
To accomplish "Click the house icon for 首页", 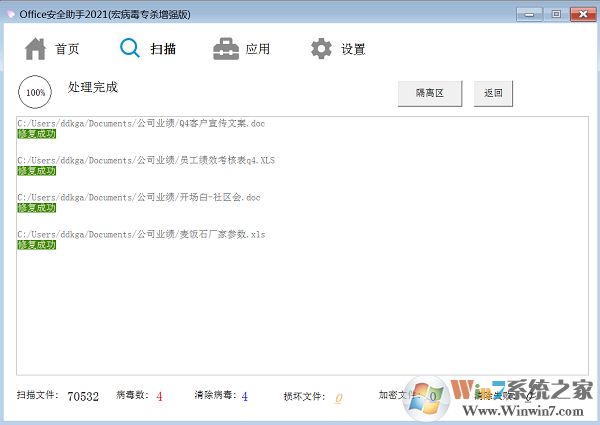I will pyautogui.click(x=35, y=49).
